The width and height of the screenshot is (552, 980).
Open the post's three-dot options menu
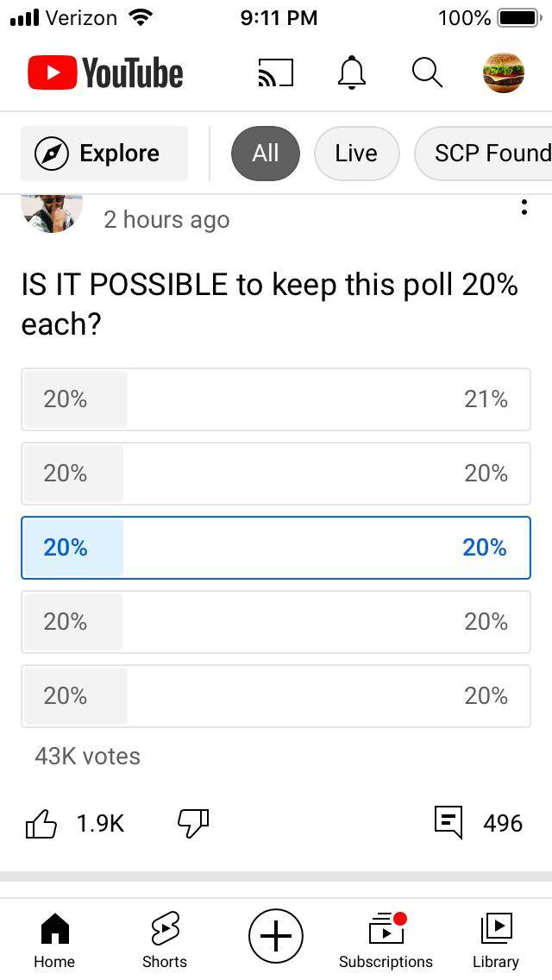524,206
